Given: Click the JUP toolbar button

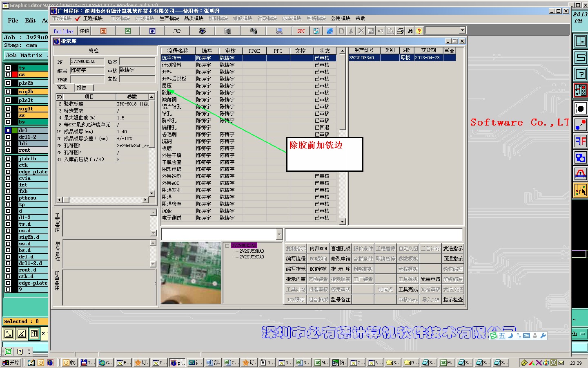Looking at the screenshot, I should click(177, 31).
